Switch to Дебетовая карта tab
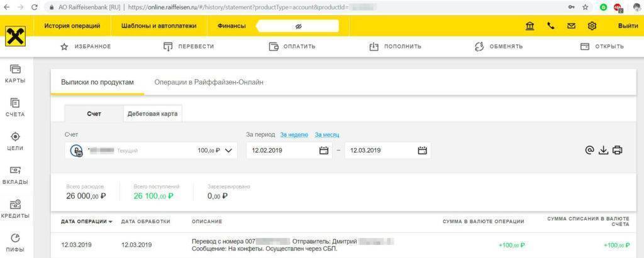The height and width of the screenshot is (258, 644). (x=152, y=114)
